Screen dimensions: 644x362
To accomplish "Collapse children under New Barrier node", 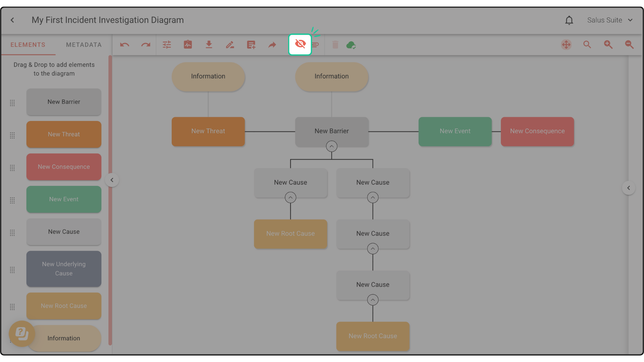I will pyautogui.click(x=331, y=146).
